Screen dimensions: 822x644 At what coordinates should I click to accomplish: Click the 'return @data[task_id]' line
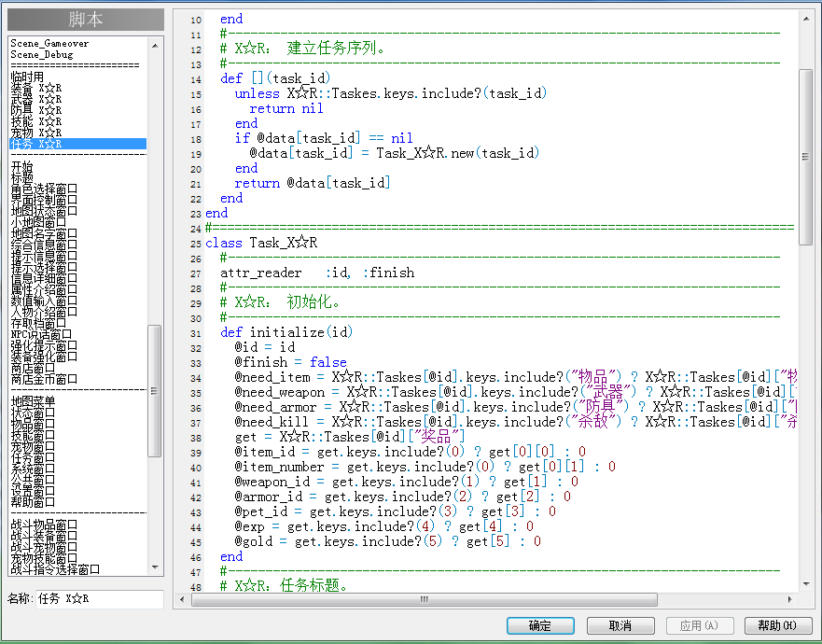pyautogui.click(x=313, y=183)
